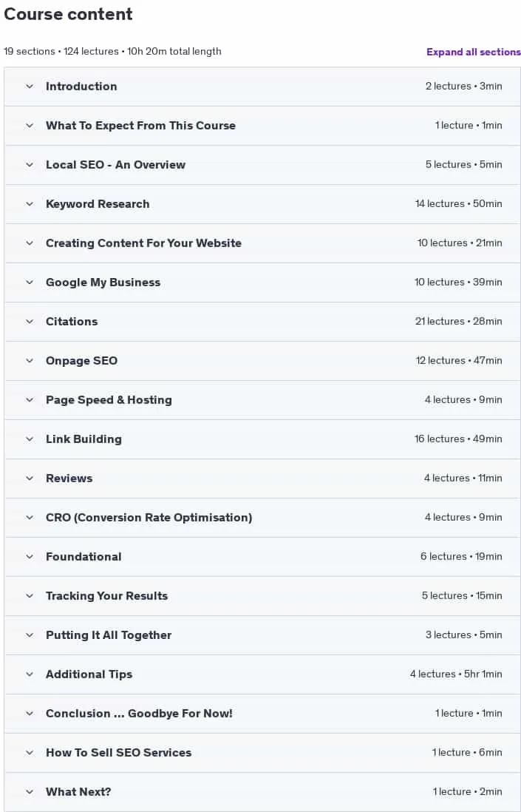
Task: Expand the Google My Business chevron
Action: pos(30,282)
